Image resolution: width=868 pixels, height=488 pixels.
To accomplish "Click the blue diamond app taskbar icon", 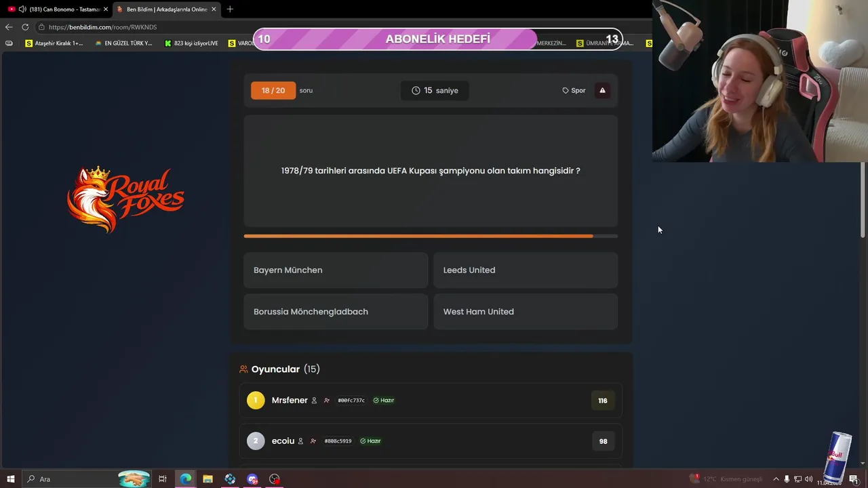I will point(230,479).
